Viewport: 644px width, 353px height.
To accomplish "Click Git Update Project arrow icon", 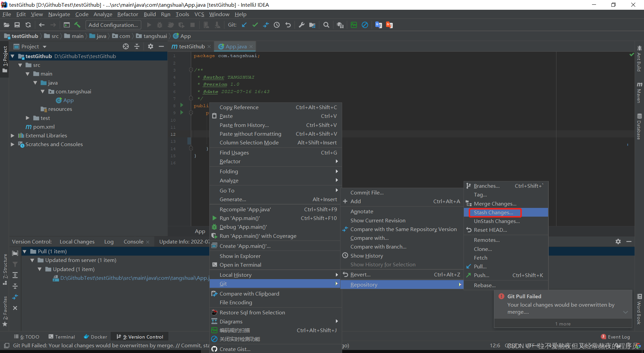I will pyautogui.click(x=244, y=25).
